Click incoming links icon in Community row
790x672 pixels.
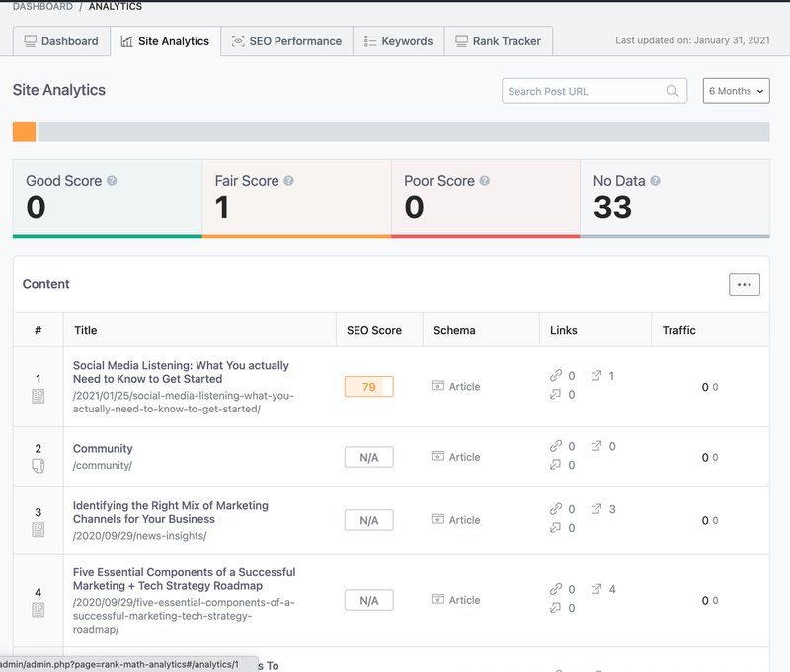pos(555,464)
